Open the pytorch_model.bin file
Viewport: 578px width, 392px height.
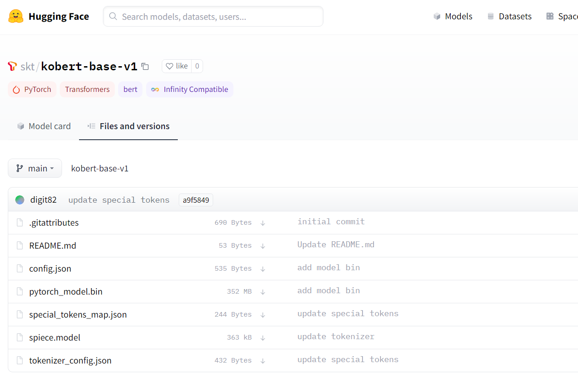click(66, 292)
